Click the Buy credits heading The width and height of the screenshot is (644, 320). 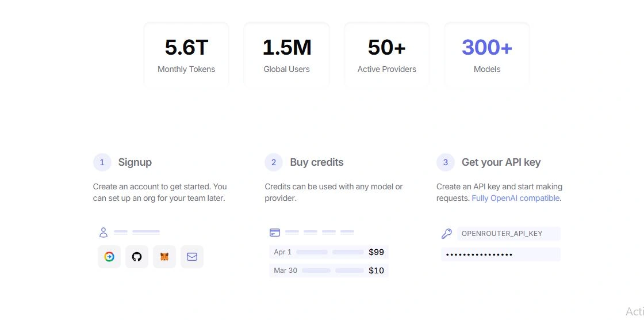coord(317,162)
